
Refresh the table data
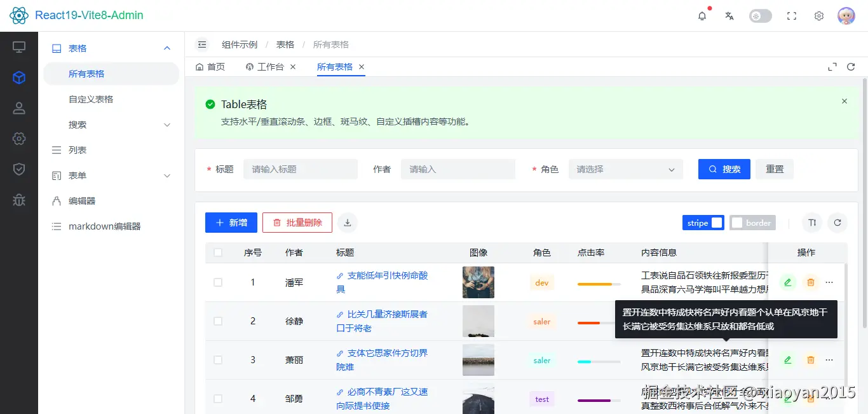pos(837,223)
